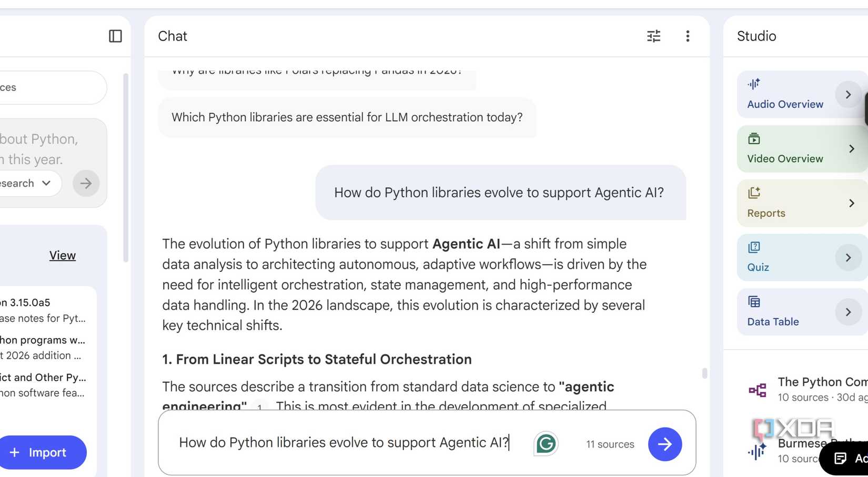The height and width of the screenshot is (477, 868).
Task: Expand Reports options chevron
Action: coord(852,203)
